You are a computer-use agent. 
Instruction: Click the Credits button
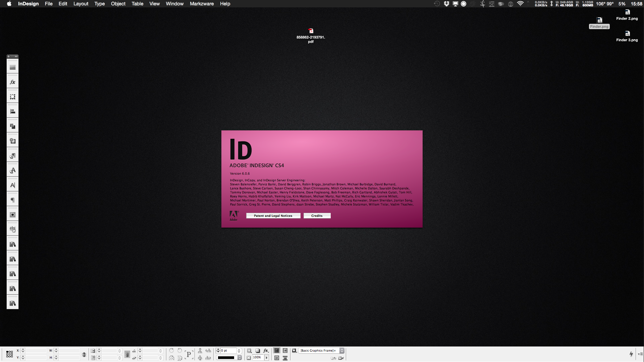(317, 216)
